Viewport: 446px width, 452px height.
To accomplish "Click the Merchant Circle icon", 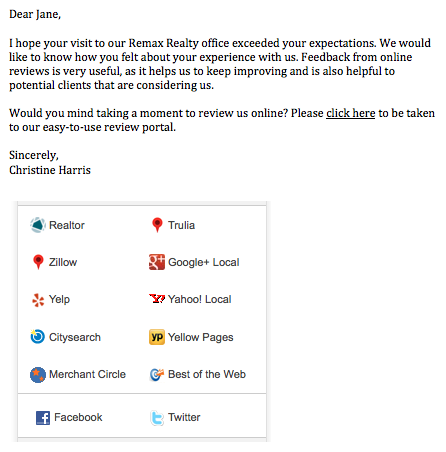I will point(38,375).
